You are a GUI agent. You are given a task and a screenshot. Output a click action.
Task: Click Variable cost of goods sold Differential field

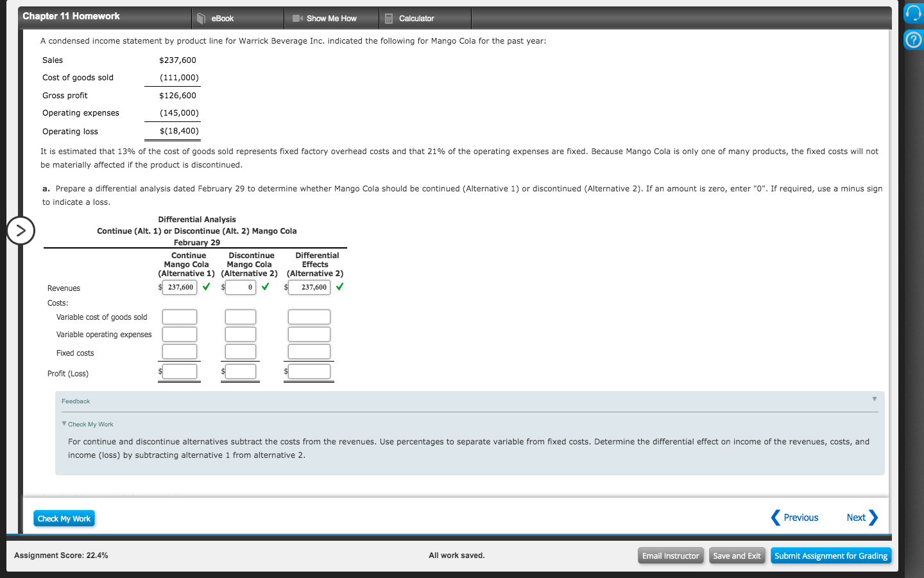point(309,317)
